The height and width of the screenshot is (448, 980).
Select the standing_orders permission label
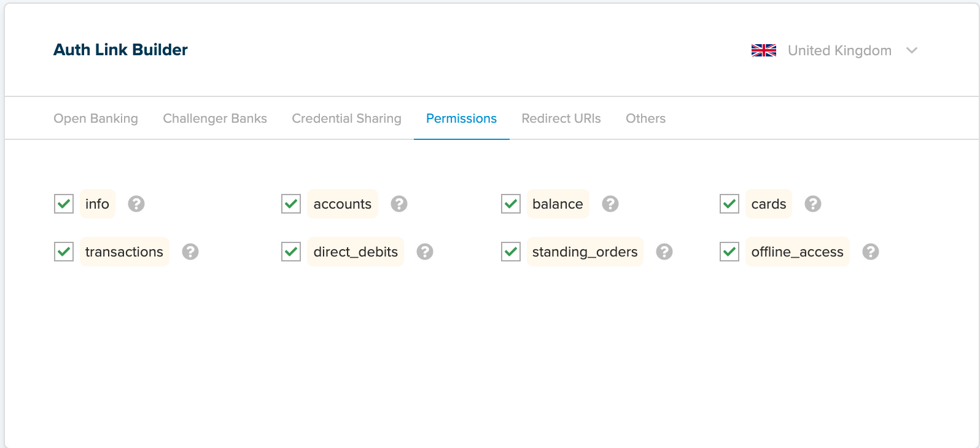pos(585,252)
